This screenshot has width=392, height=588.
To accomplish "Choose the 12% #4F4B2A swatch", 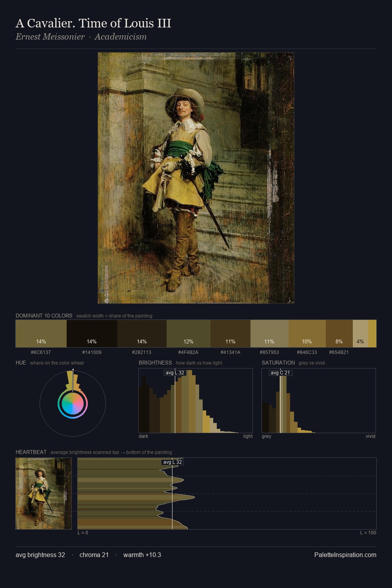I will pyautogui.click(x=189, y=334).
